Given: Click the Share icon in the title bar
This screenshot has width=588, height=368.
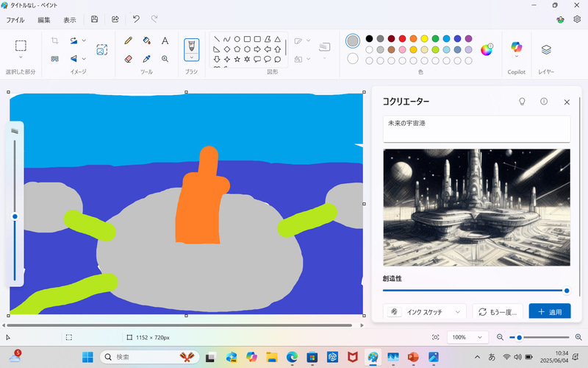Looking at the screenshot, I should coord(115,19).
